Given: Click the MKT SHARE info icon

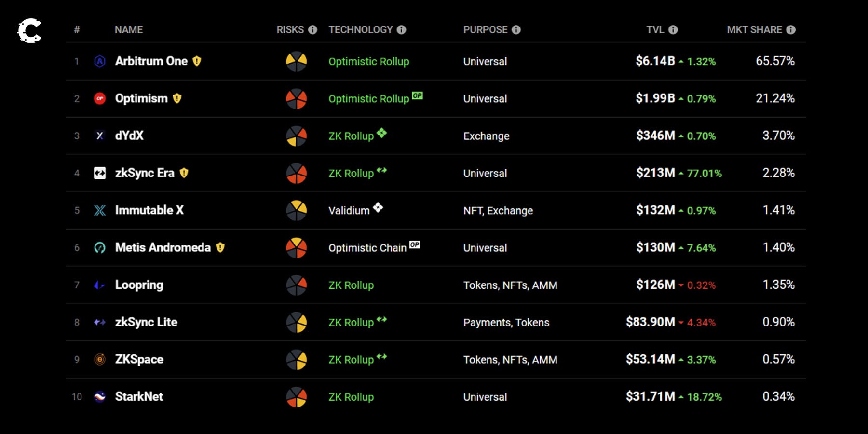Looking at the screenshot, I should coord(791,30).
